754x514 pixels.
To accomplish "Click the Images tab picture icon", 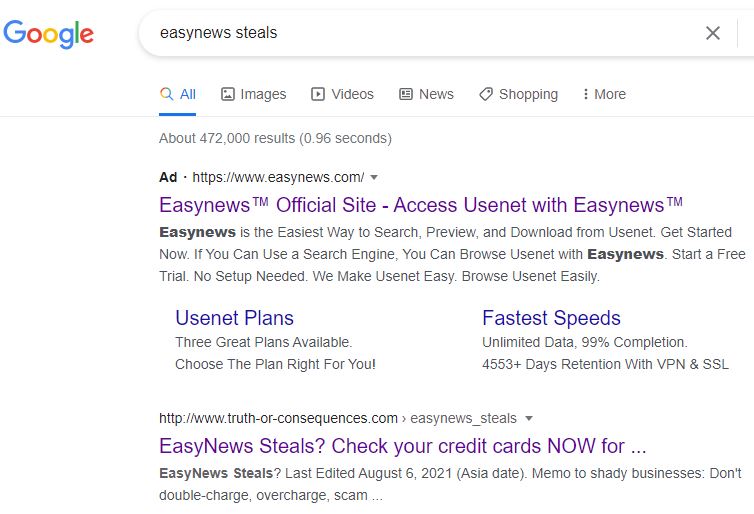I will (227, 94).
